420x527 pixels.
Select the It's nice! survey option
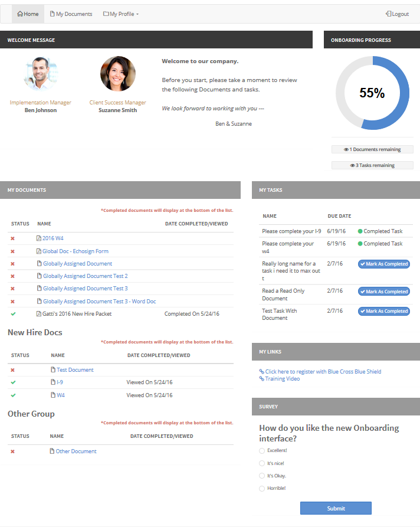tap(262, 463)
